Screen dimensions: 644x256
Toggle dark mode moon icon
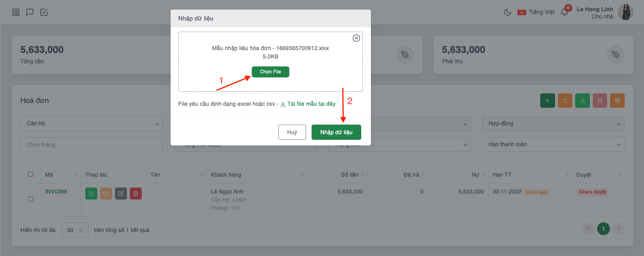[x=507, y=12]
